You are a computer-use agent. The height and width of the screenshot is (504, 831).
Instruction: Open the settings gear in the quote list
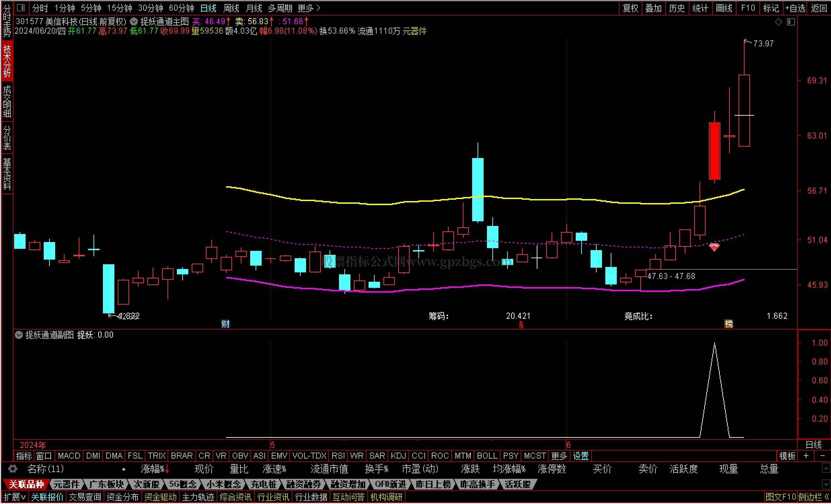(12, 469)
